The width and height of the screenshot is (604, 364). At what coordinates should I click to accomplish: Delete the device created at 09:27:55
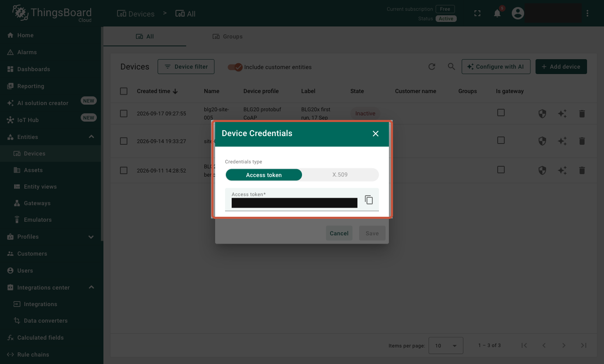582,113
